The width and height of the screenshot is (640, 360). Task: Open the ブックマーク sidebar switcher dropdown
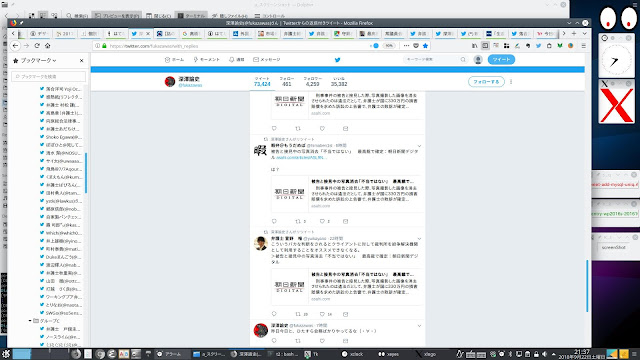[x=38, y=60]
